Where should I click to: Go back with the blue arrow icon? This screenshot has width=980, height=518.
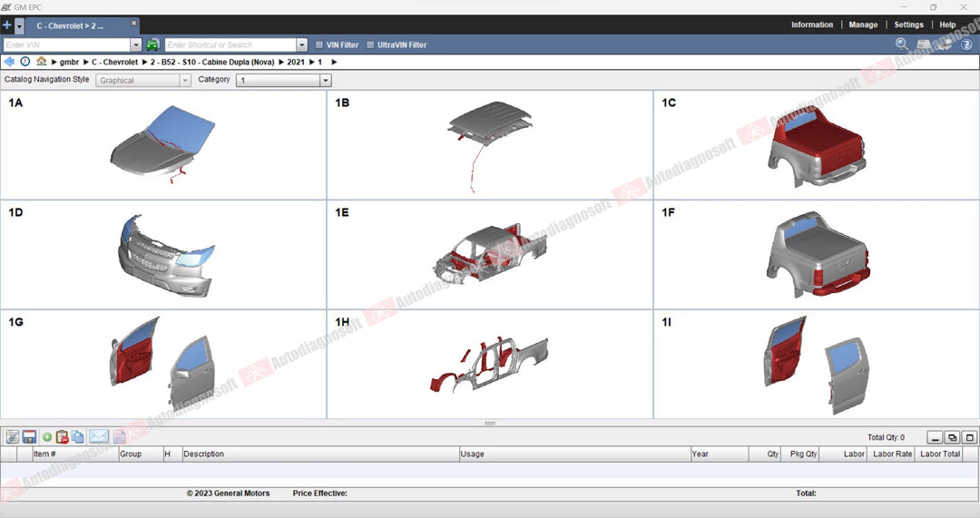[9, 62]
